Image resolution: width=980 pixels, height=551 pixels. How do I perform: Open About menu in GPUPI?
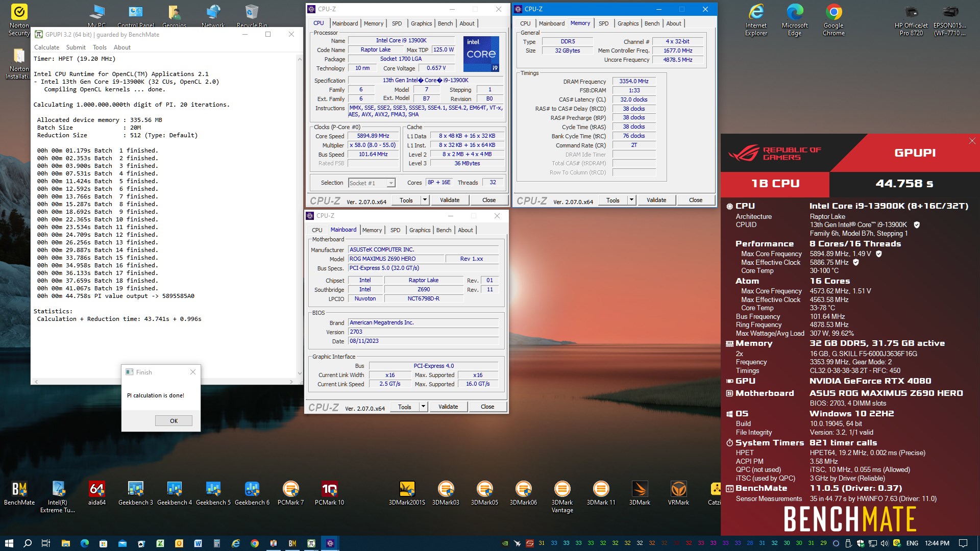[x=122, y=47]
